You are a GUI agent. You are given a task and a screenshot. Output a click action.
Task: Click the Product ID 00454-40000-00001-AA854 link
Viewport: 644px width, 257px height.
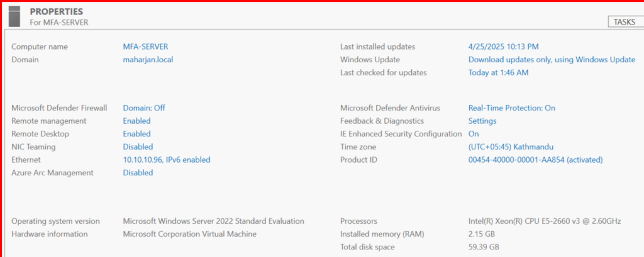[535, 160]
